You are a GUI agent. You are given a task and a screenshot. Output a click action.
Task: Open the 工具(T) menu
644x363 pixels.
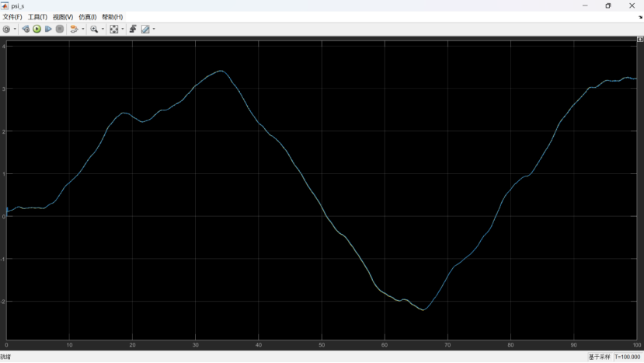[37, 16]
